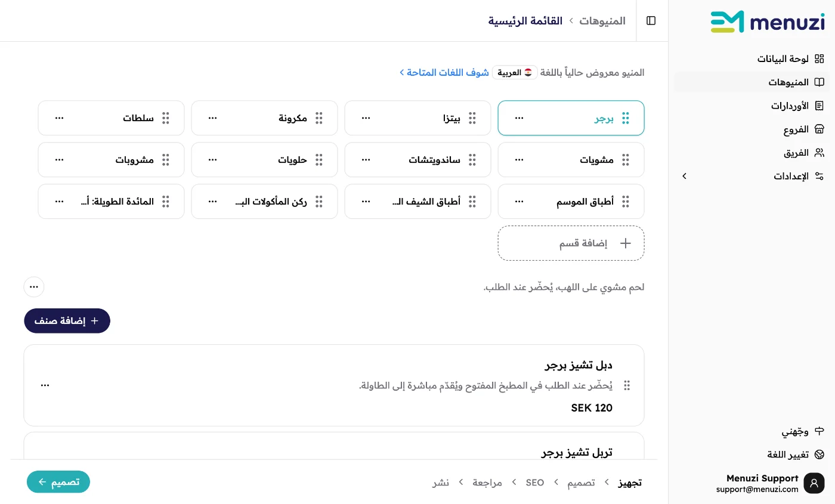
Task: Open more options for بيتزا section
Action: pos(366,118)
